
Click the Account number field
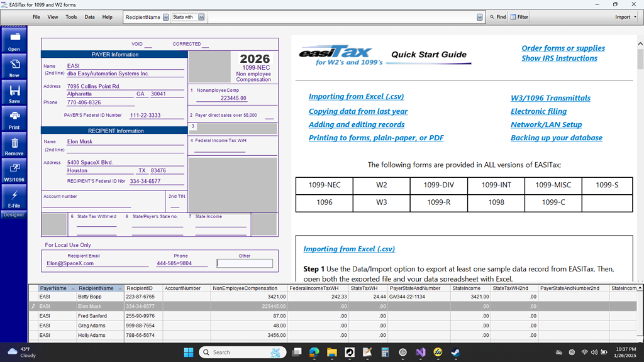(87, 204)
